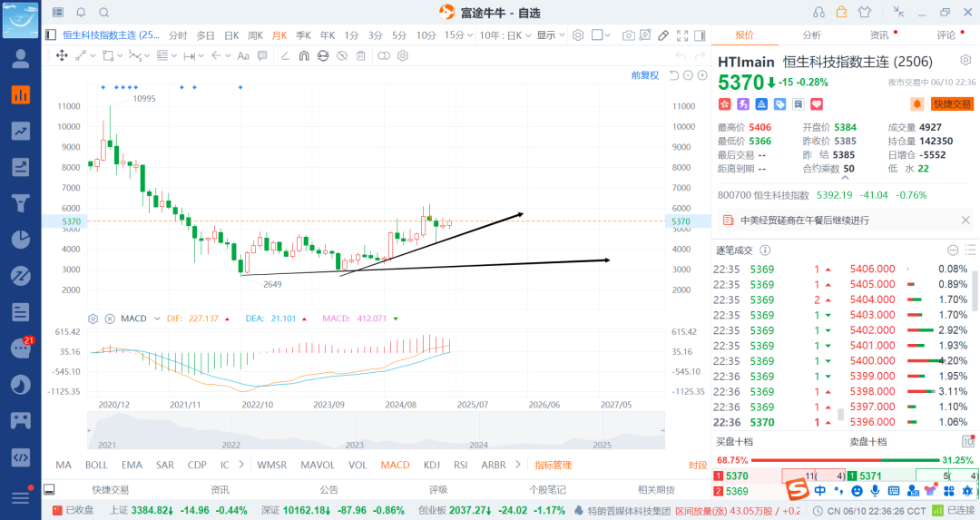Toggle the right side panel icon
This screenshot has width=980, height=520.
tap(700, 35)
